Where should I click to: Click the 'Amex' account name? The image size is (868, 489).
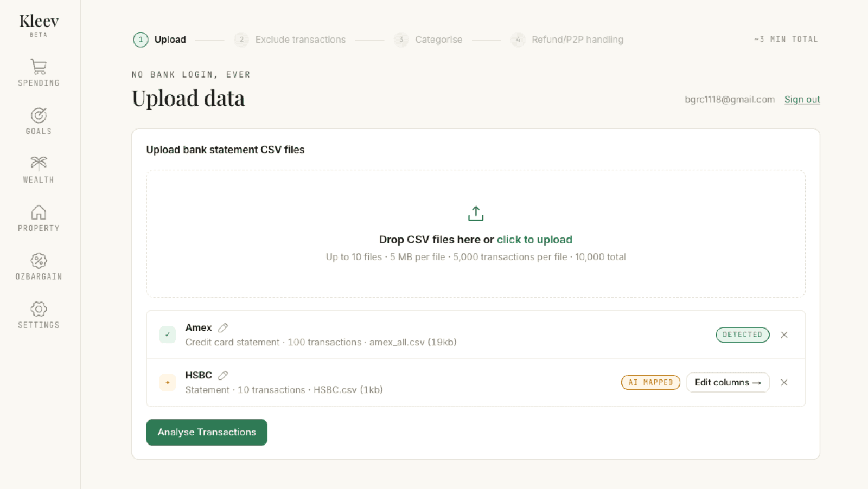click(199, 327)
